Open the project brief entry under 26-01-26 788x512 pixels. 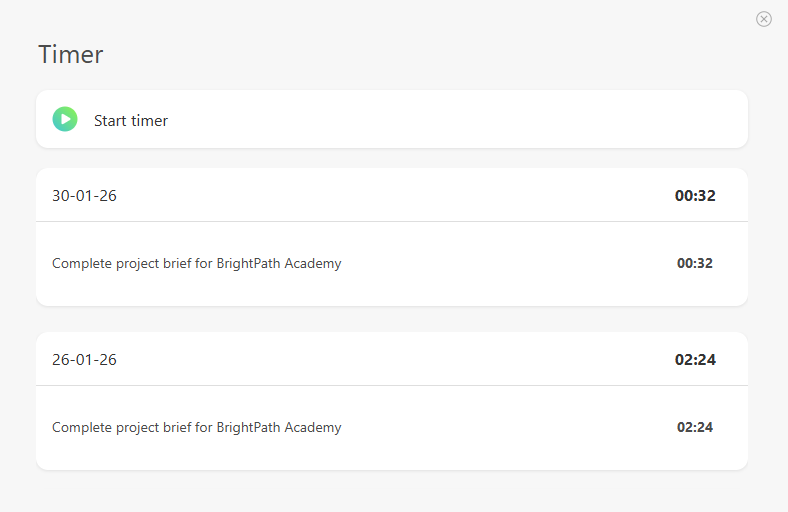196,428
